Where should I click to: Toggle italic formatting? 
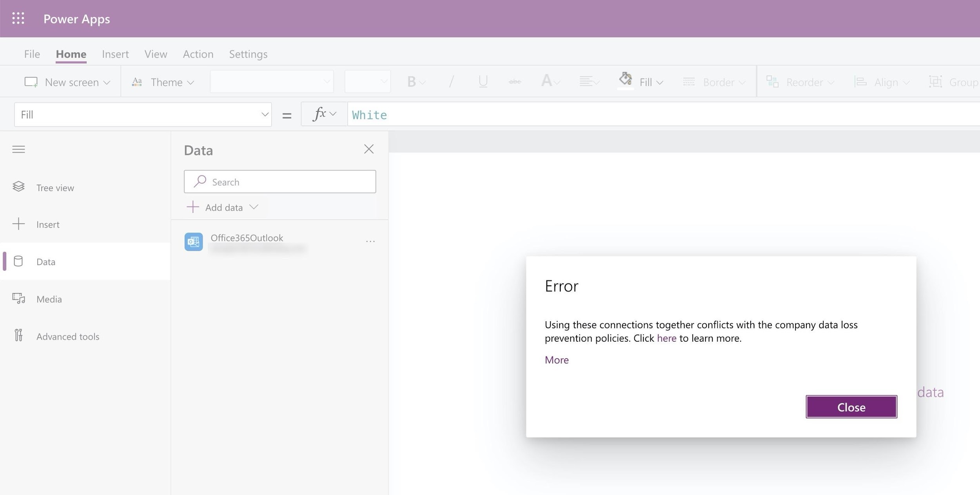pyautogui.click(x=451, y=82)
